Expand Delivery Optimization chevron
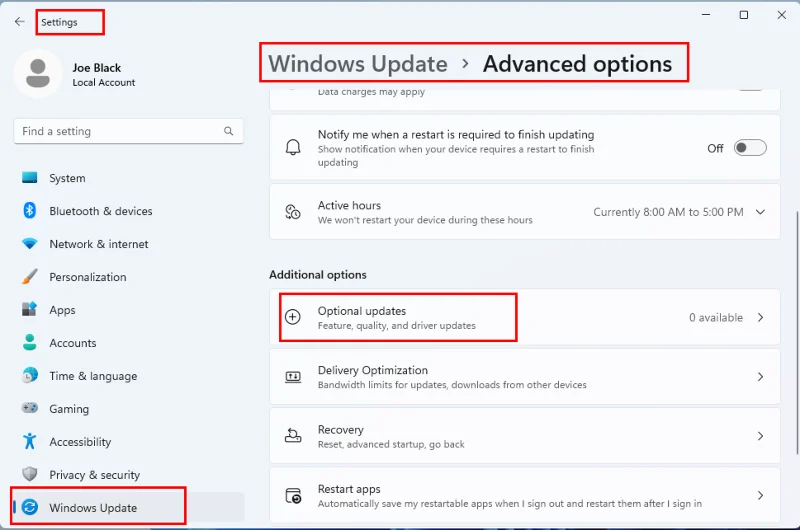The height and width of the screenshot is (530, 800). [x=761, y=377]
